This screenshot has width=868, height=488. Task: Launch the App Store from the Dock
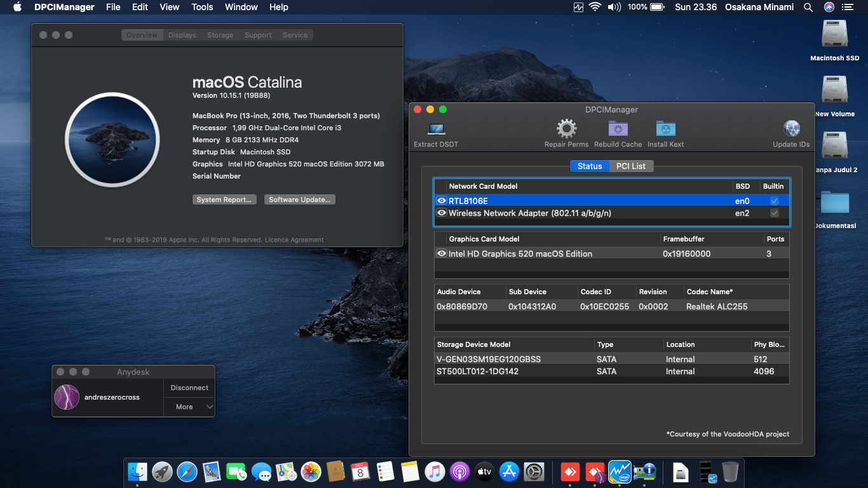[509, 471]
